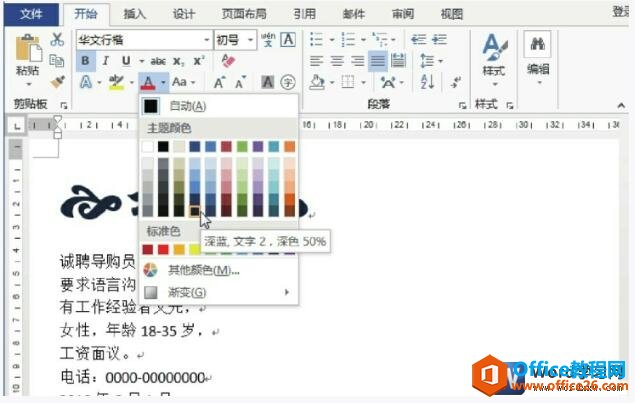Open the font name dropdown 华文行楷
635x403 pixels.
pos(207,40)
